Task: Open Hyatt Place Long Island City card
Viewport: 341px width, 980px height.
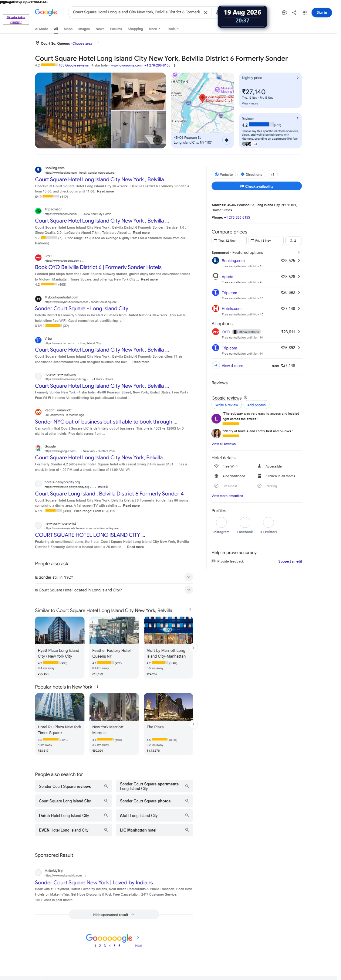Action: coord(60,648)
